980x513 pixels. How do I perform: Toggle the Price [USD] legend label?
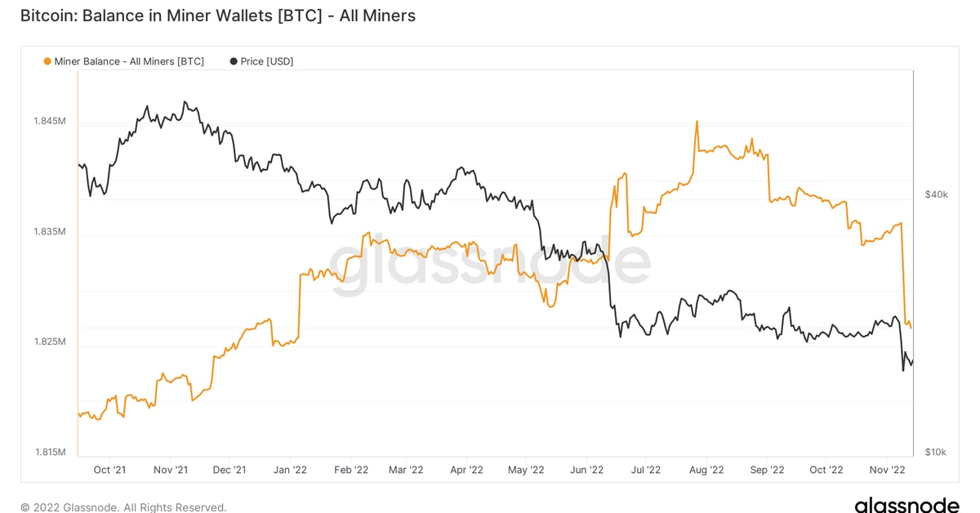click(x=266, y=61)
